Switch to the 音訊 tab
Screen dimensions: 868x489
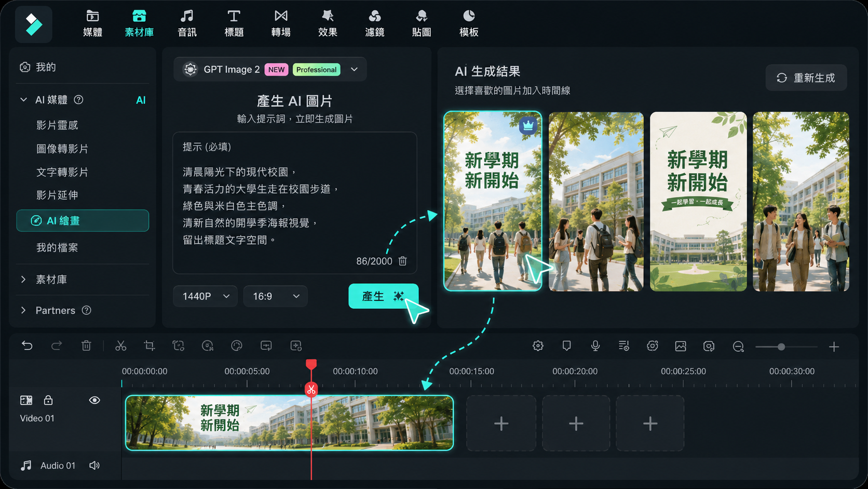pos(187,24)
